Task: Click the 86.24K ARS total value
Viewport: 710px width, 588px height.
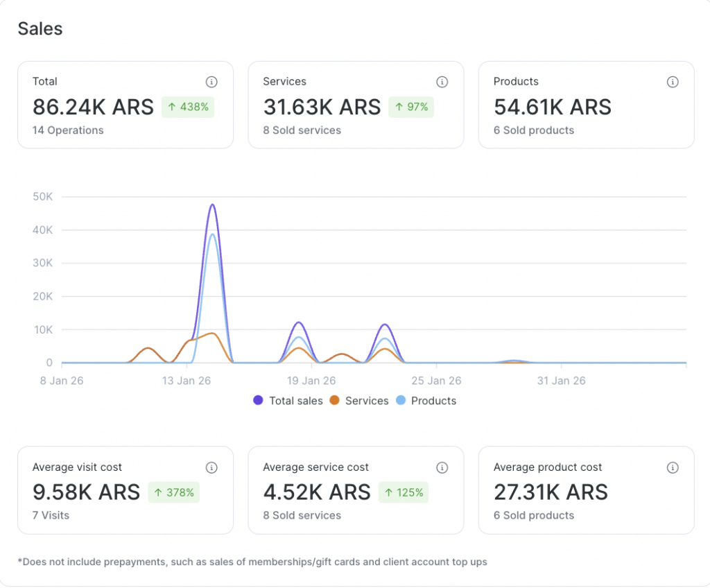Action: (x=93, y=107)
